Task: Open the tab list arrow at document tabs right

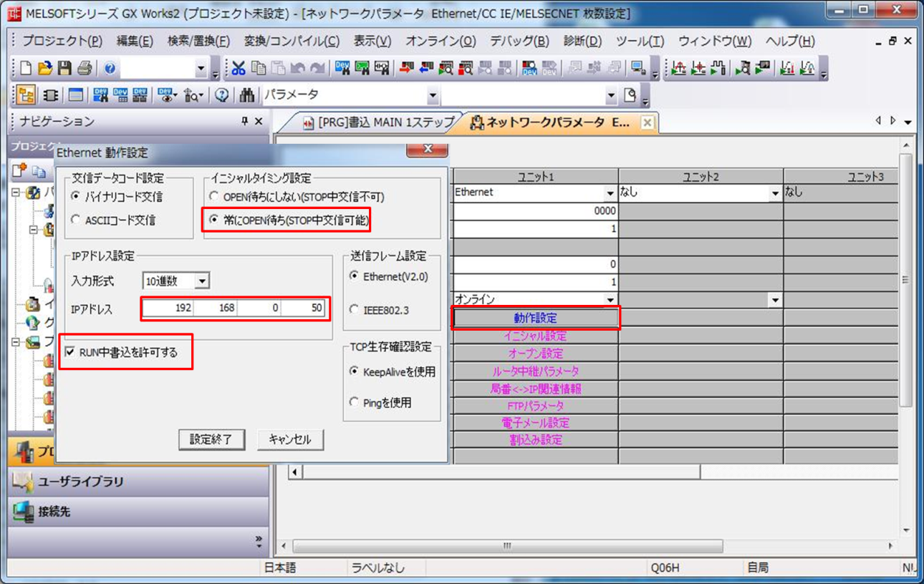Action: point(909,122)
